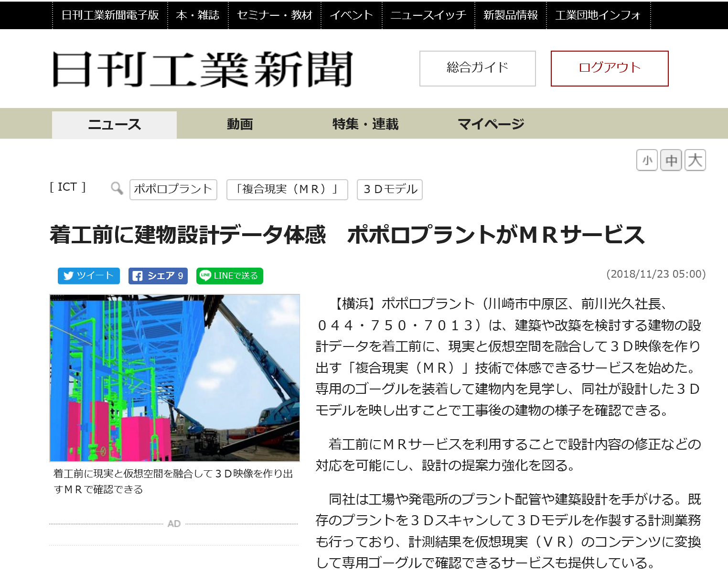Open the 特集・連載 tab
Image resolution: width=728 pixels, height=584 pixels.
[x=365, y=124]
